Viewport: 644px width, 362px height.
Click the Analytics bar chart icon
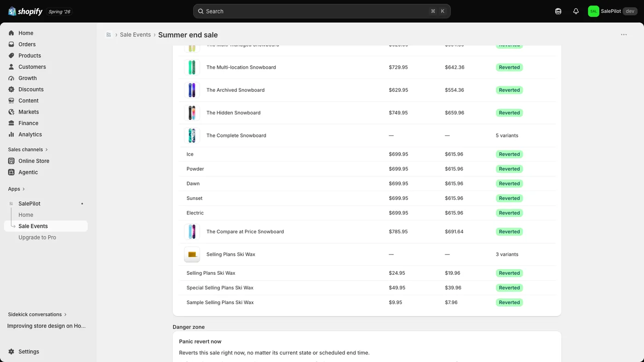[11, 135]
